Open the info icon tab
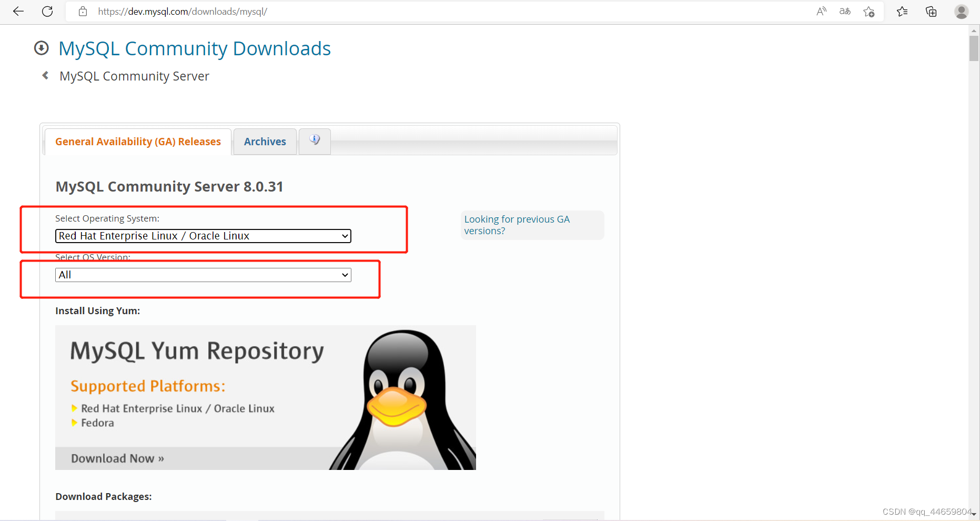 click(x=315, y=141)
